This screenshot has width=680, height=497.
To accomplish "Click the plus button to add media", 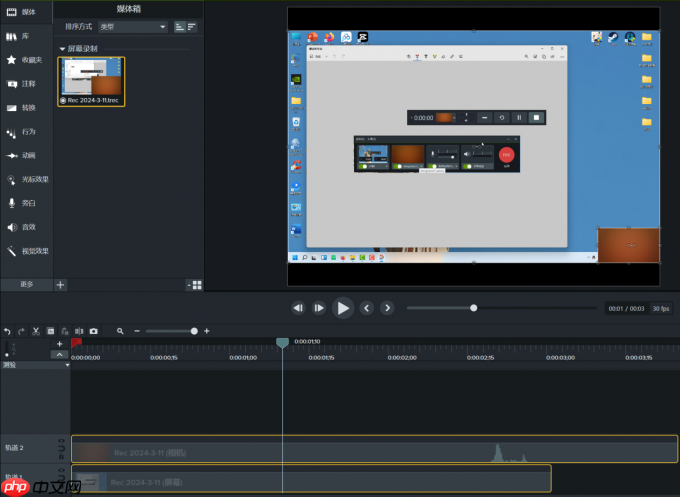I will pos(60,285).
